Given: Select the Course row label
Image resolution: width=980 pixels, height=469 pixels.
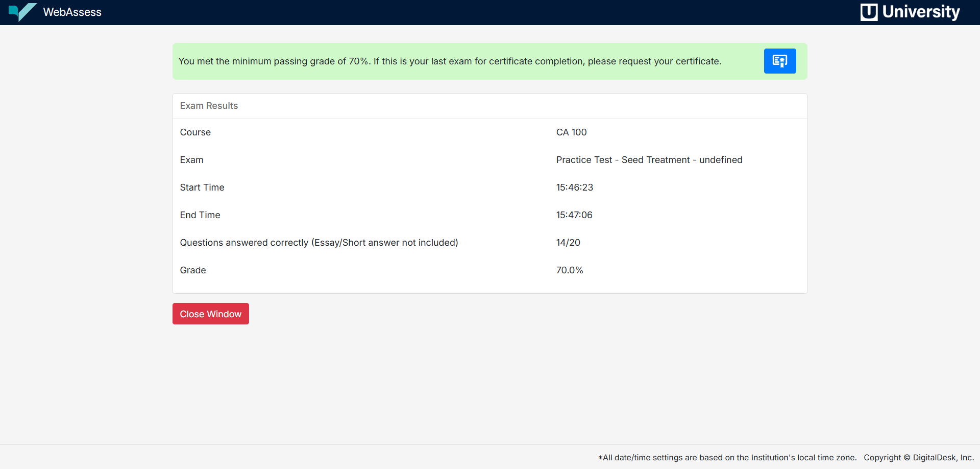Looking at the screenshot, I should [195, 132].
